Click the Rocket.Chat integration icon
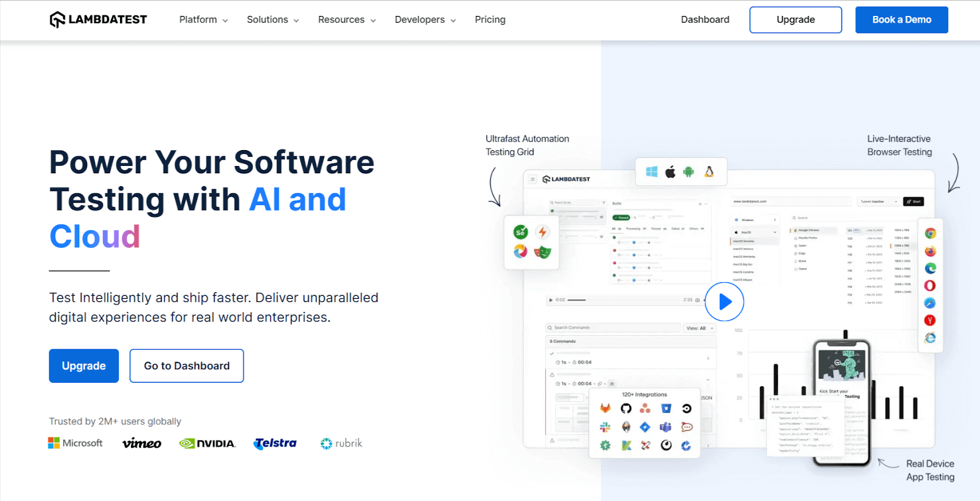This screenshot has width=980, height=501. [x=687, y=427]
